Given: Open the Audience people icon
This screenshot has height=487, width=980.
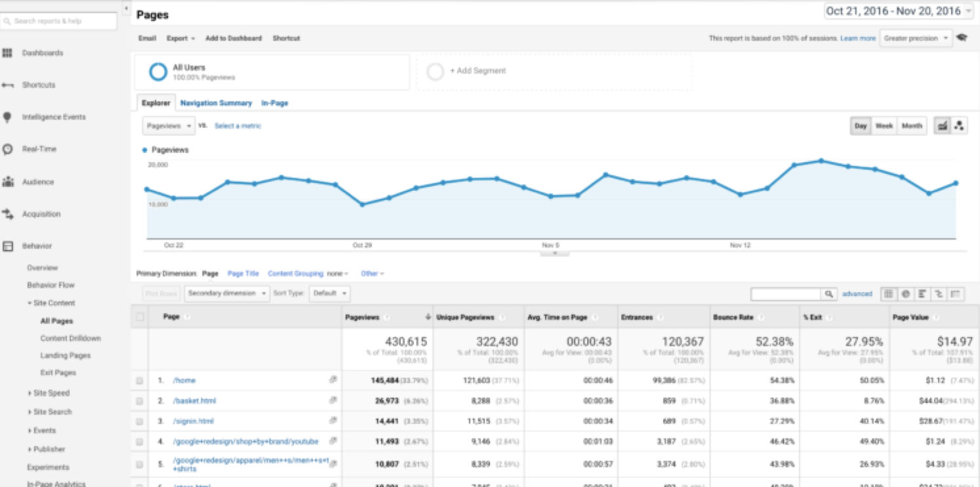Looking at the screenshot, I should tap(8, 182).
